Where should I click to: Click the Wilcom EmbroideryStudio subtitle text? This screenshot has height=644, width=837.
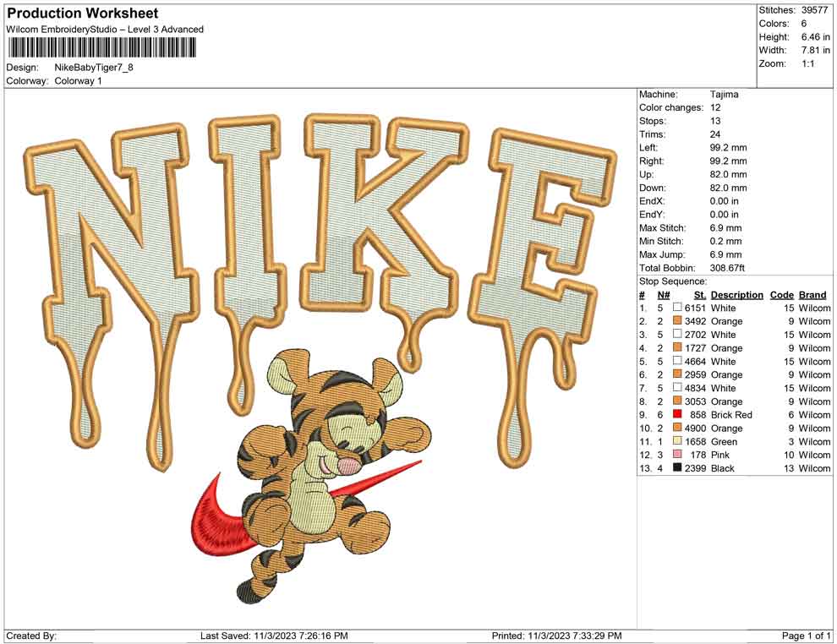(x=105, y=30)
